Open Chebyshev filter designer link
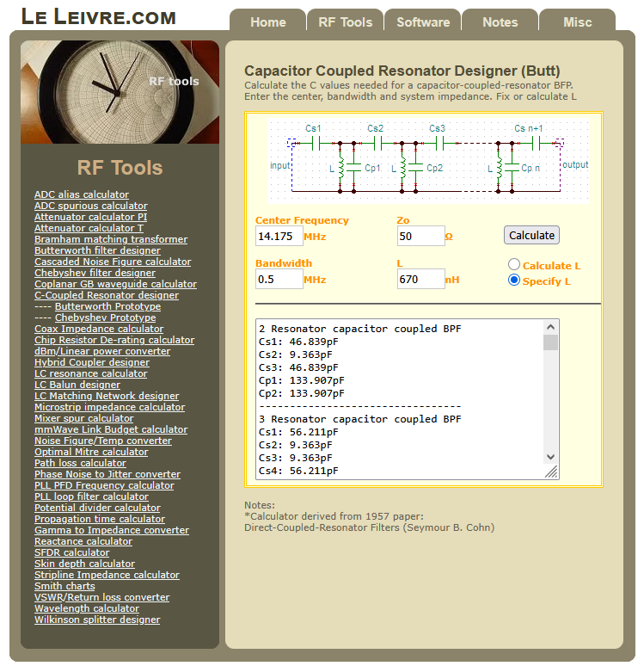This screenshot has height=666, width=644. pos(95,273)
